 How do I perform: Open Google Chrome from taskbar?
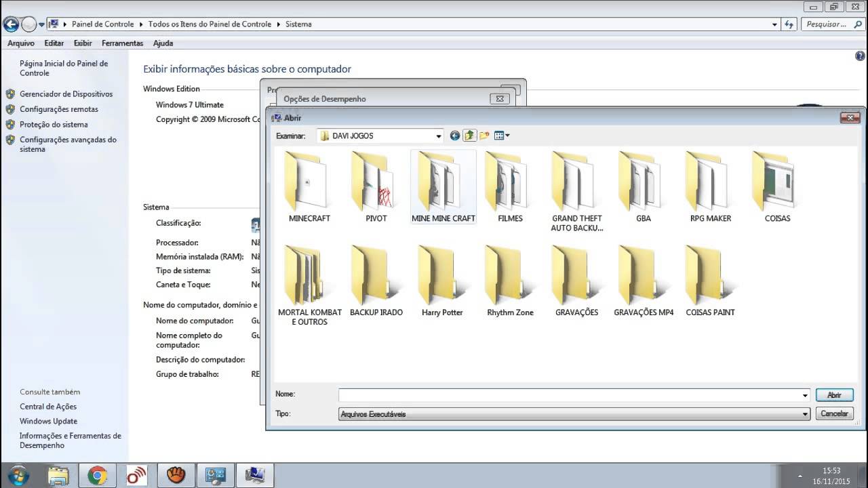97,476
